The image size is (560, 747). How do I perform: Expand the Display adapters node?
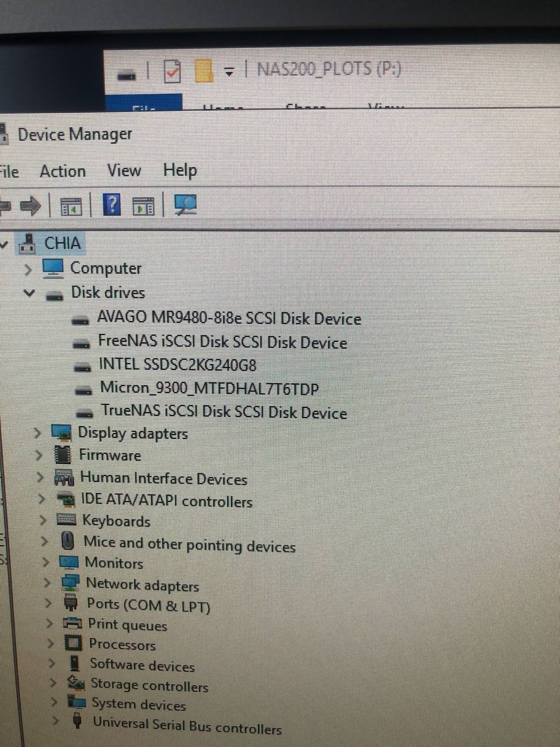tap(37, 433)
